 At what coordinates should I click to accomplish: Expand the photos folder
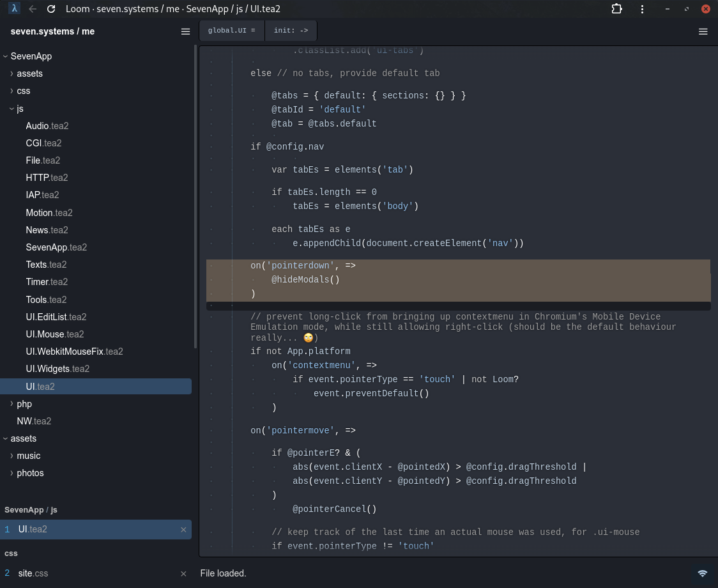[x=12, y=473]
